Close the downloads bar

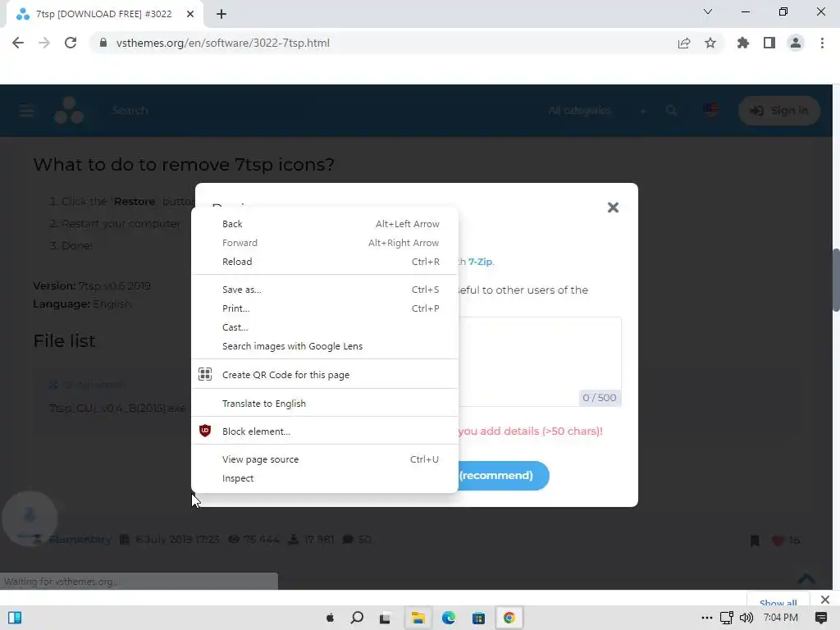[825, 600]
